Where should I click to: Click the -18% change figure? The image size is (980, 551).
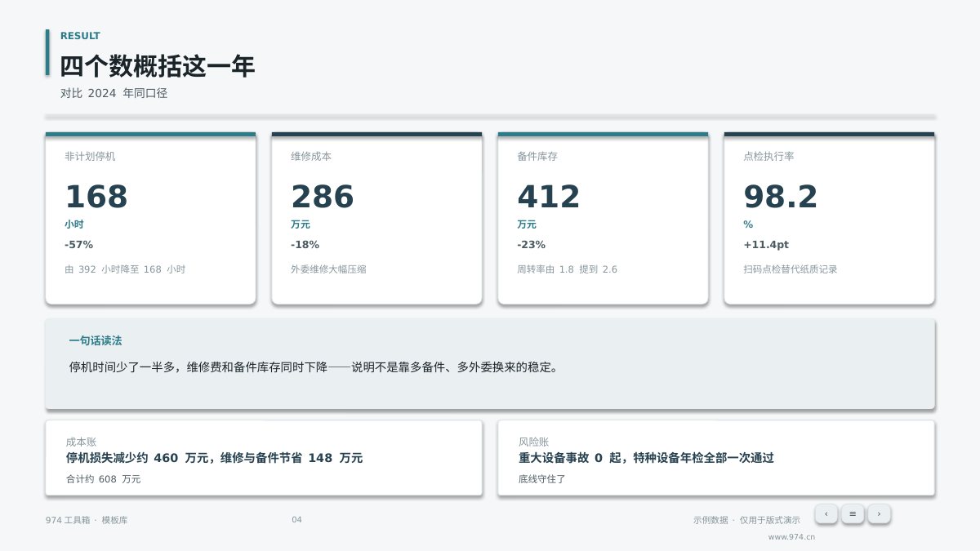305,245
